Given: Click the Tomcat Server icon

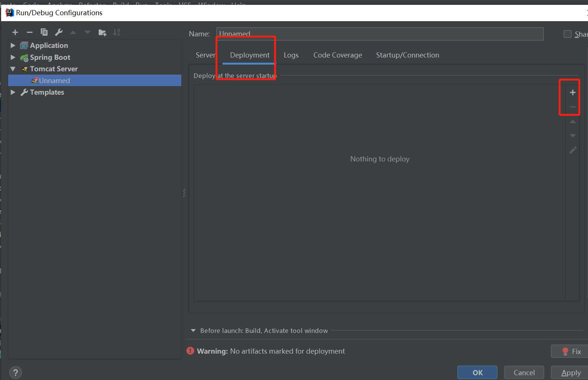Looking at the screenshot, I should click(24, 69).
